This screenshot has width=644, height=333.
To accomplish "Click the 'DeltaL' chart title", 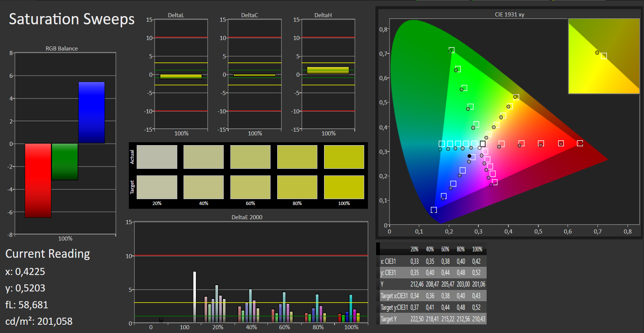I will (176, 15).
